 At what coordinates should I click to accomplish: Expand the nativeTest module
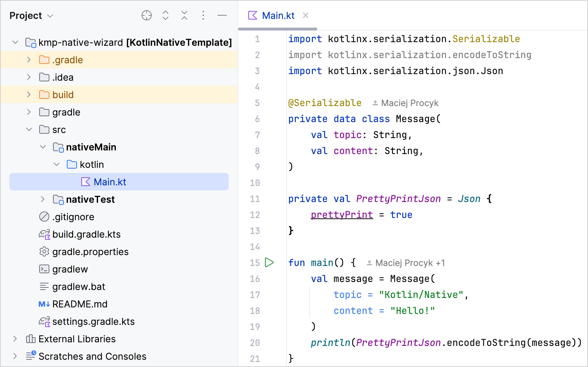point(43,199)
